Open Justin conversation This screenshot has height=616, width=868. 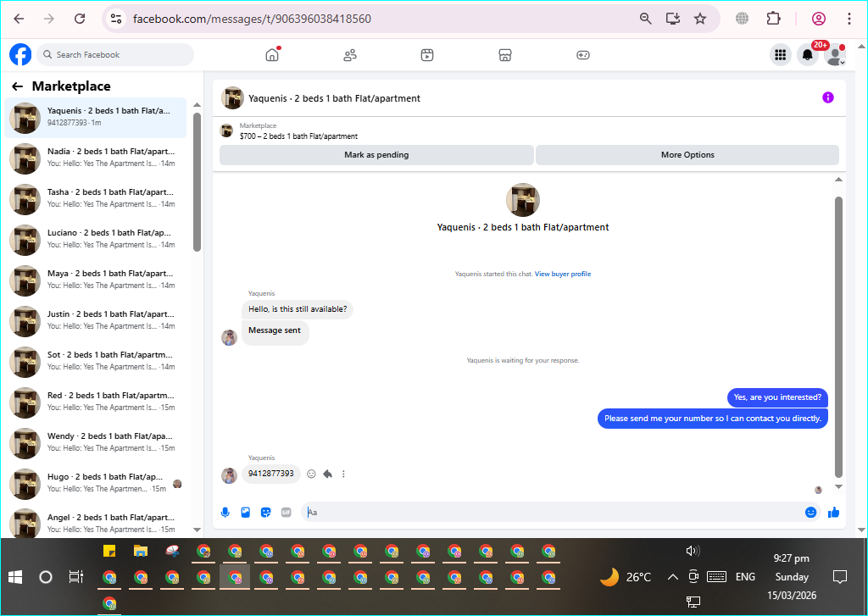click(95, 320)
